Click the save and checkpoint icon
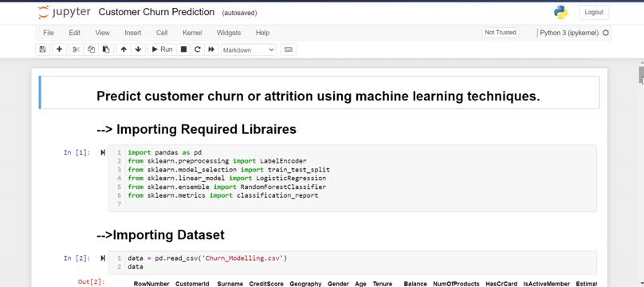This screenshot has height=287, width=644. (42, 49)
